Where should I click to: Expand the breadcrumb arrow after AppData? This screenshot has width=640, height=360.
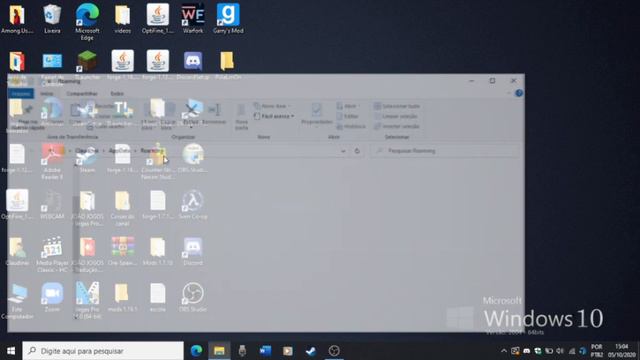click(x=136, y=151)
